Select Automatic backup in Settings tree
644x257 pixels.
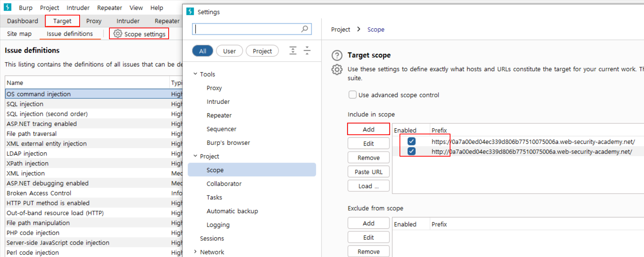(232, 211)
